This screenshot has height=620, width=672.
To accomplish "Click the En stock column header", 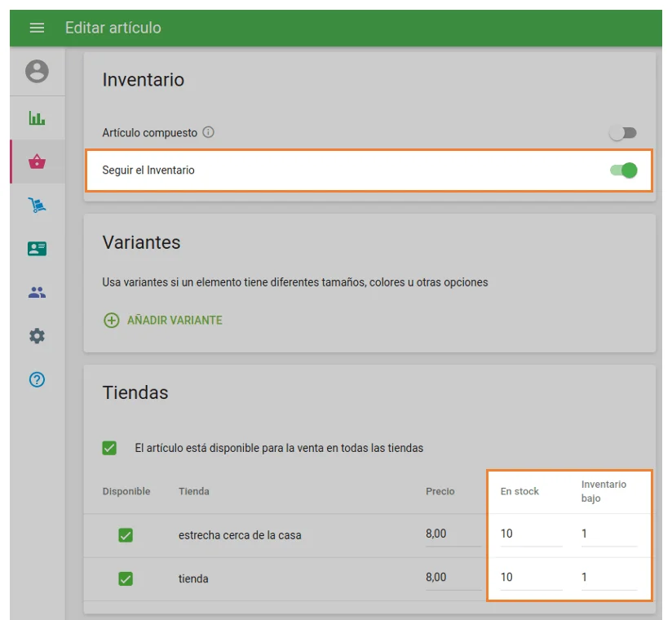I will tap(519, 491).
